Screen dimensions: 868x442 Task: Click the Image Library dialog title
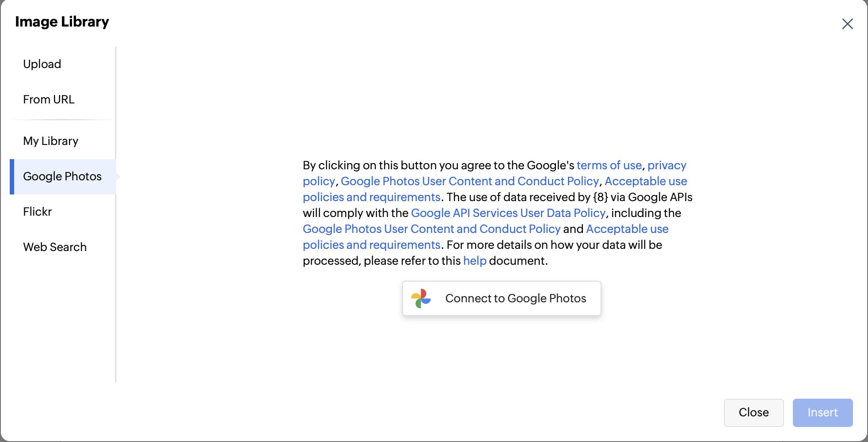tap(62, 22)
